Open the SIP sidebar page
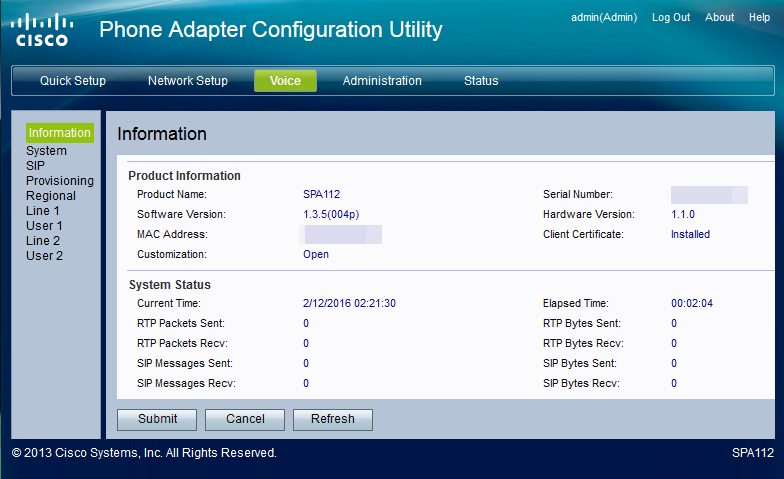 click(35, 166)
